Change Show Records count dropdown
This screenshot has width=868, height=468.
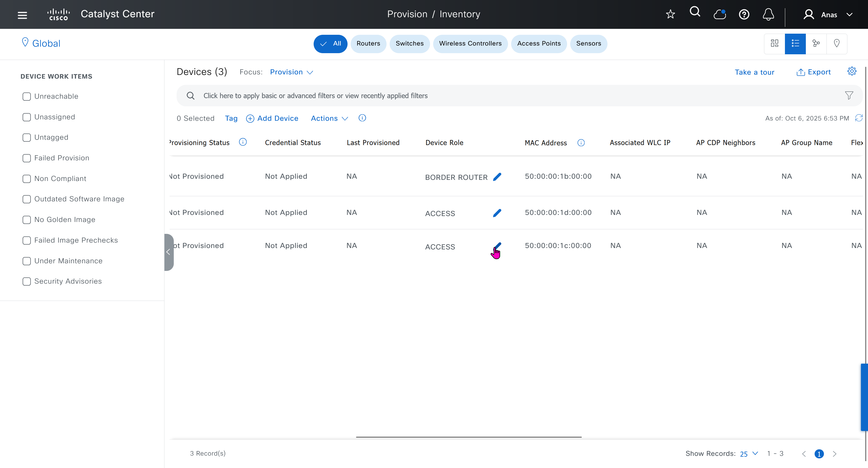pyautogui.click(x=748, y=454)
